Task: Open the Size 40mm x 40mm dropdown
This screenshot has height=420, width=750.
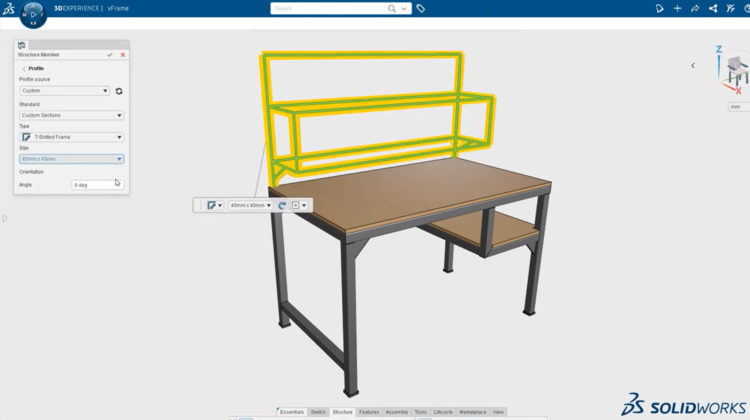Action: coord(71,159)
